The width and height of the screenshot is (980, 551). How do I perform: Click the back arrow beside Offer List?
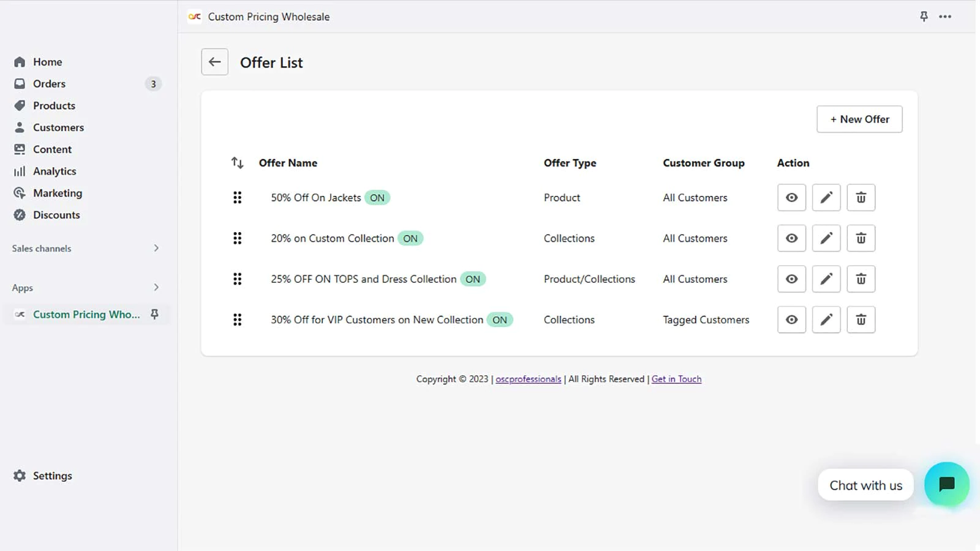[214, 62]
